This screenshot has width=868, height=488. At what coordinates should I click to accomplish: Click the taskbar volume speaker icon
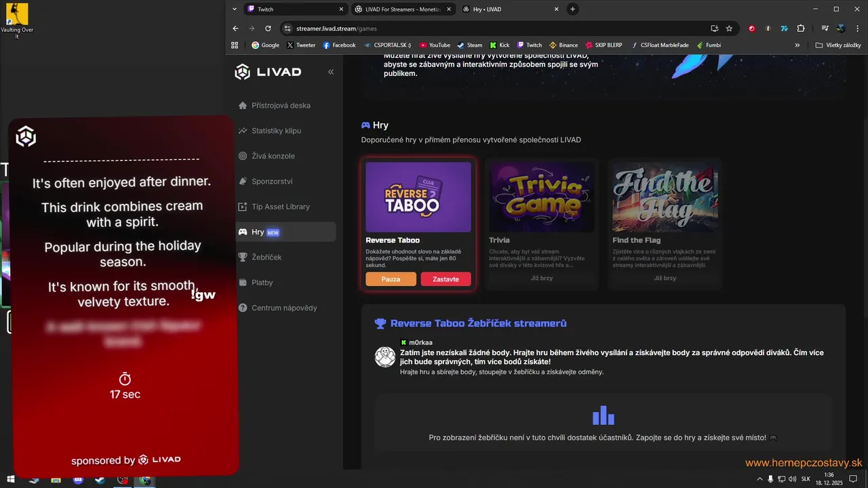(x=792, y=479)
